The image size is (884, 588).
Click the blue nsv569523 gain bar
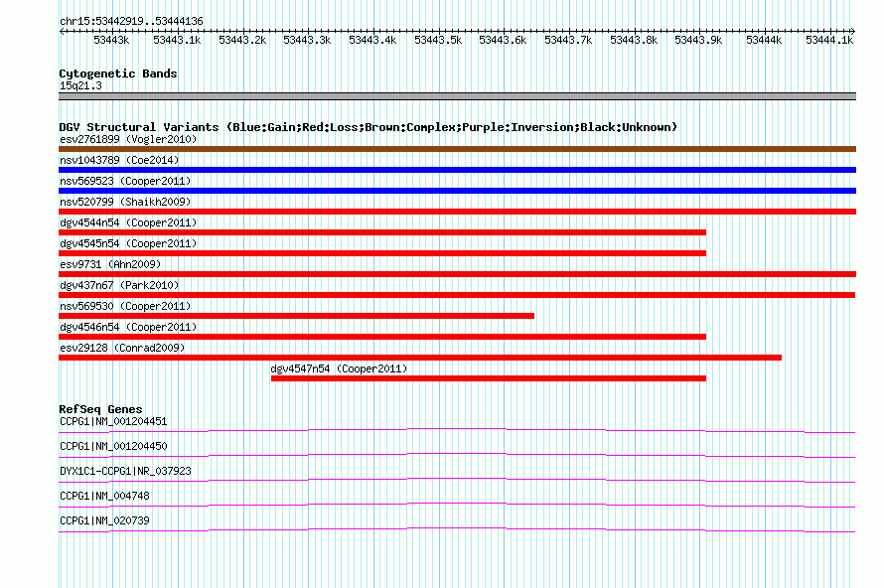coord(457,191)
